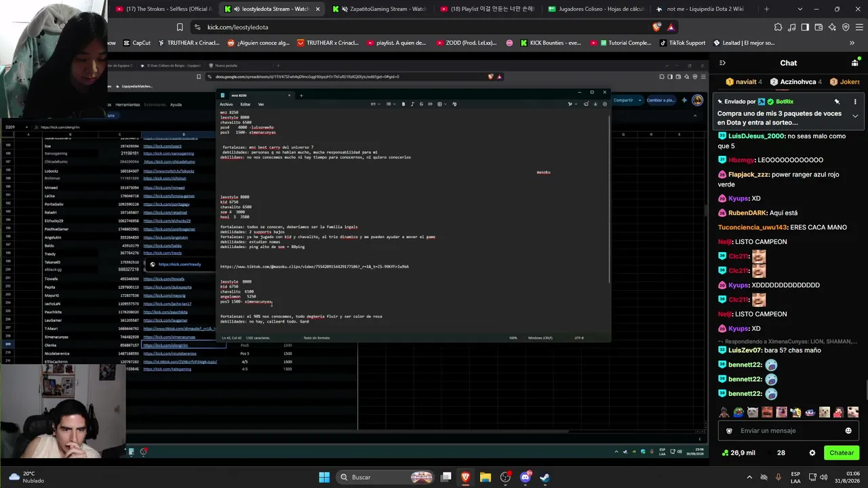Click the chat identity badge icon in message box
This screenshot has width=868, height=488.
[x=729, y=430]
